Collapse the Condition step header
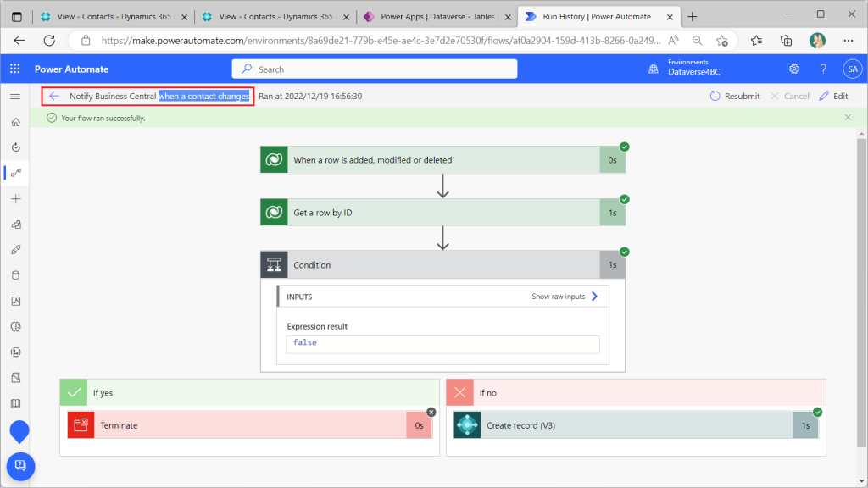 tap(442, 265)
